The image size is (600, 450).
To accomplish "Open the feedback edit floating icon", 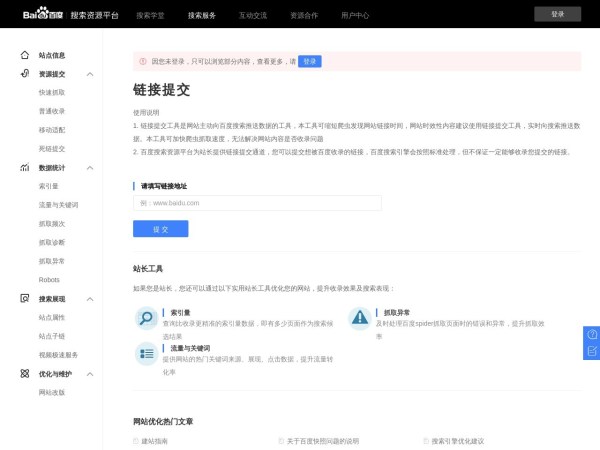I will (591, 351).
